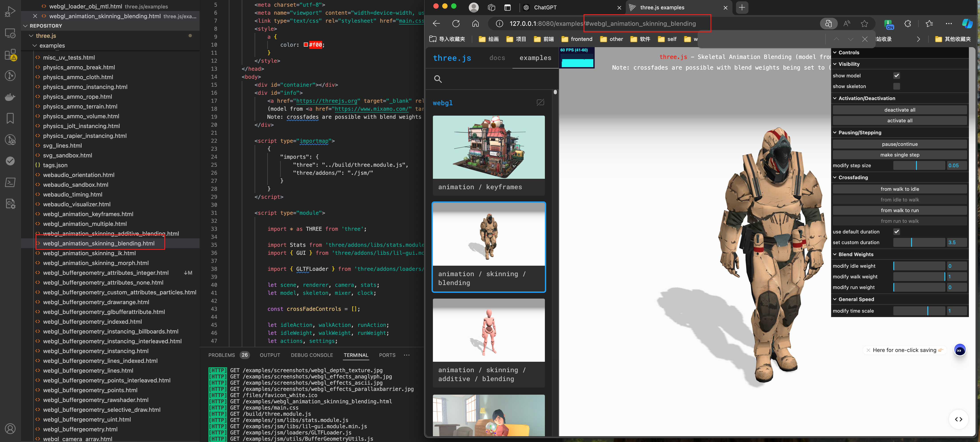Screen dimensions: 980x442
Task: Select OUTPUT panel tab
Action: [x=270, y=355]
